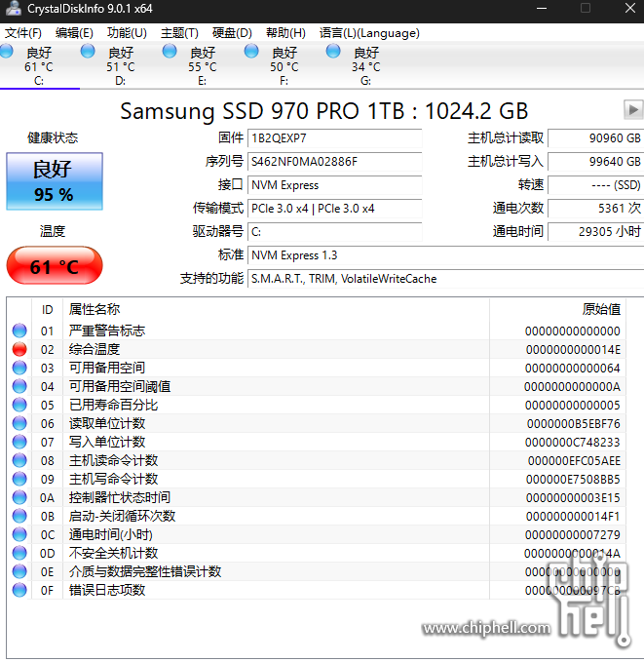The width and height of the screenshot is (644, 662).
Task: Switch to the F: drive at 50 °C
Action: [x=284, y=66]
